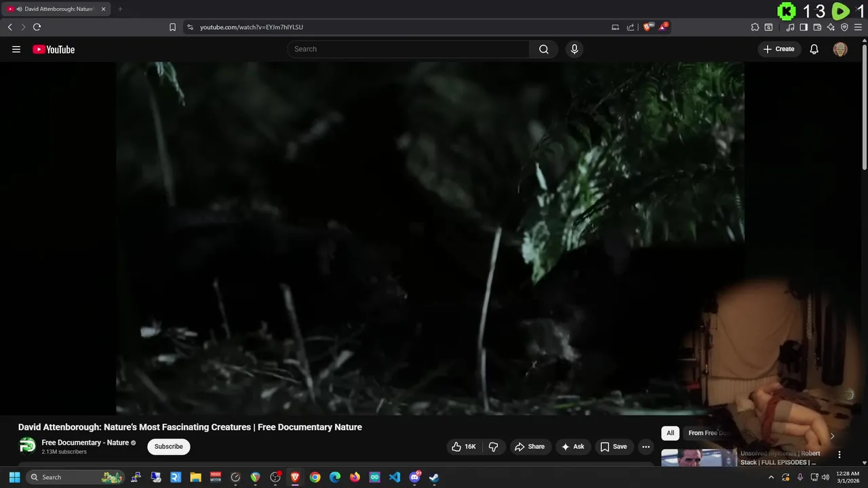Open Microsoft Edge from the taskbar

(334, 477)
